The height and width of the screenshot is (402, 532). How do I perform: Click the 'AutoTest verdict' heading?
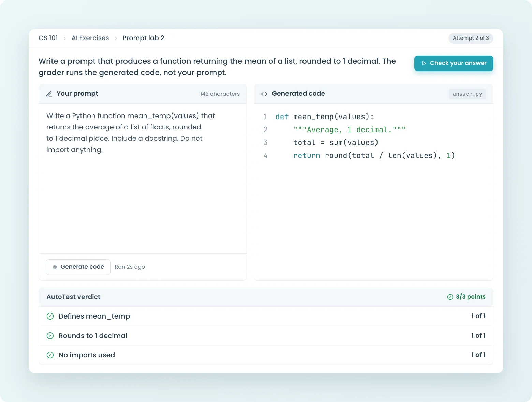[73, 297]
